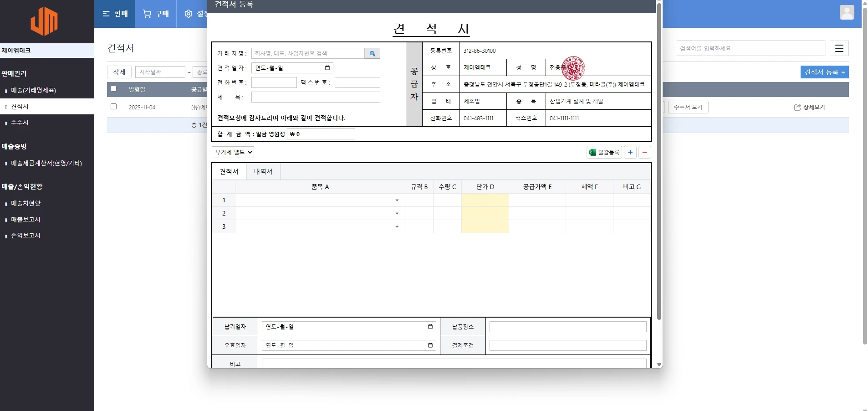The width and height of the screenshot is (868, 411).
Task: Click the 검색어를 입력하세요 search field
Action: (750, 48)
